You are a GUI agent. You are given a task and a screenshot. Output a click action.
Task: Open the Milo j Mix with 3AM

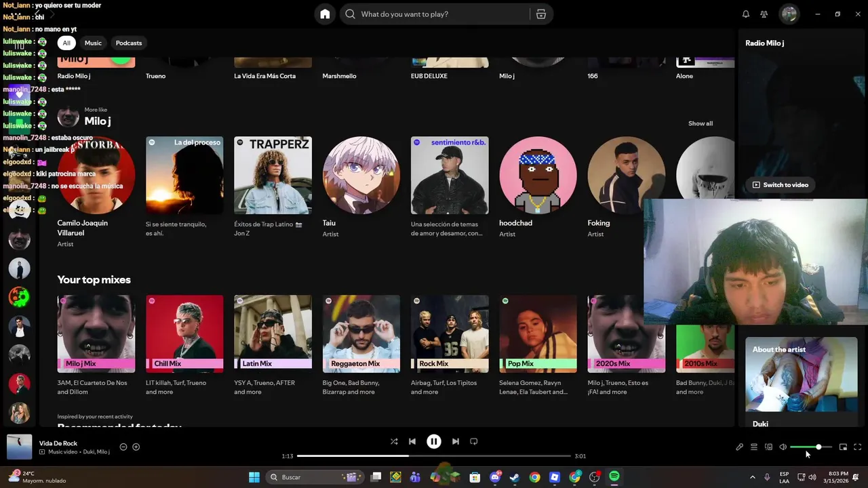point(96,346)
